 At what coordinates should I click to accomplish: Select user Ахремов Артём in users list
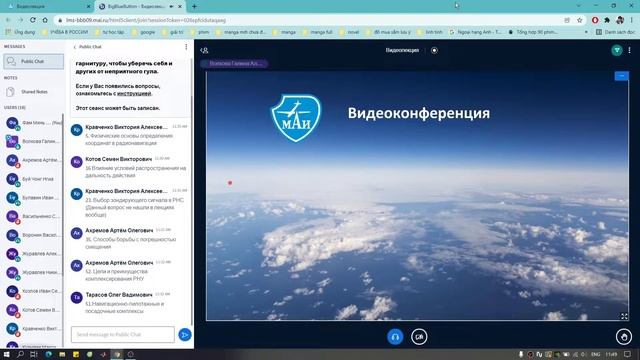(33, 160)
